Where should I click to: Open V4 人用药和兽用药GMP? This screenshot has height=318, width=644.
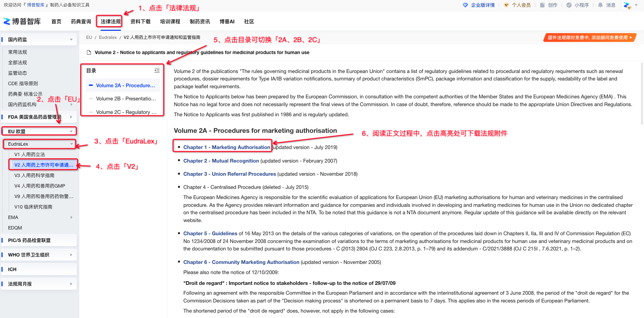(x=40, y=186)
